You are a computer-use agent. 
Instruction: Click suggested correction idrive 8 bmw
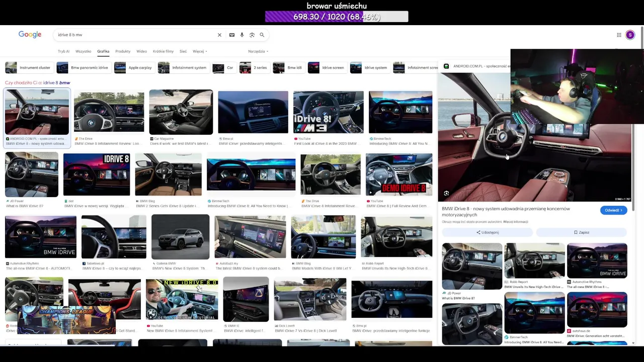pyautogui.click(x=56, y=82)
